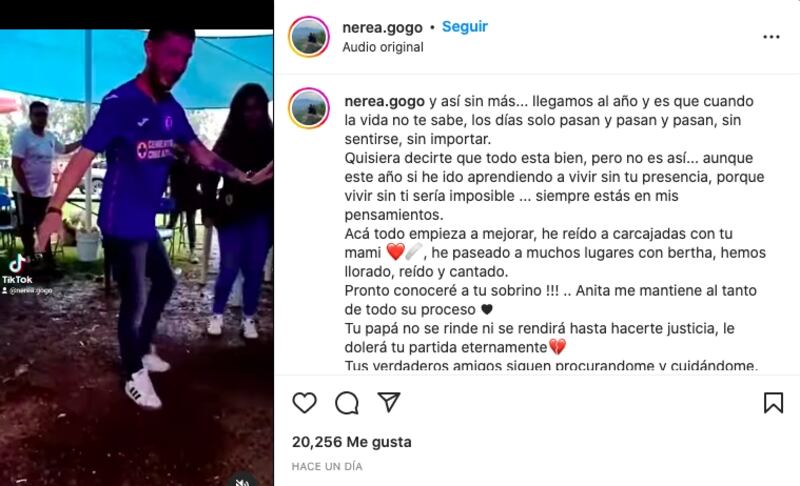The image size is (800, 486).
Task: View who liked via 20,256 Me gusta
Action: (x=352, y=442)
